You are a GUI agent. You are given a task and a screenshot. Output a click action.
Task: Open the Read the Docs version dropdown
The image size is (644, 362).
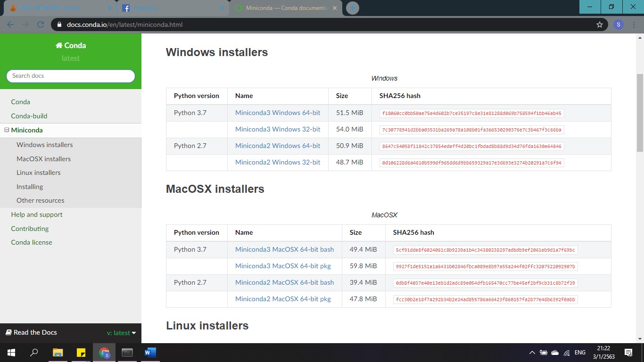point(122,333)
